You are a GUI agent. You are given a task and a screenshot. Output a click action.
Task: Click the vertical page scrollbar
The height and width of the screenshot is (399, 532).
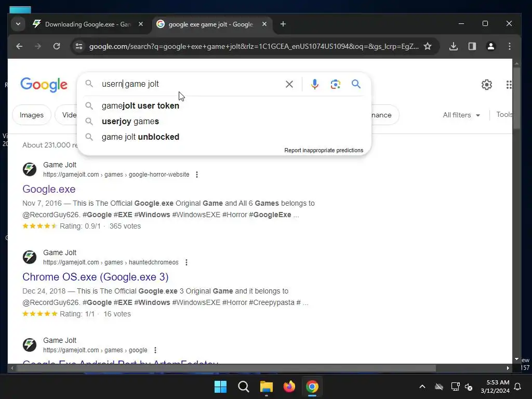516,98
